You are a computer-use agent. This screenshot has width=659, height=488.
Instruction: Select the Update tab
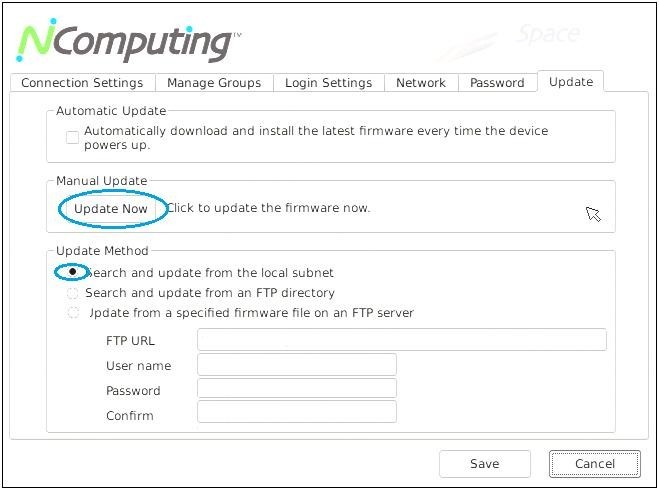(x=571, y=82)
